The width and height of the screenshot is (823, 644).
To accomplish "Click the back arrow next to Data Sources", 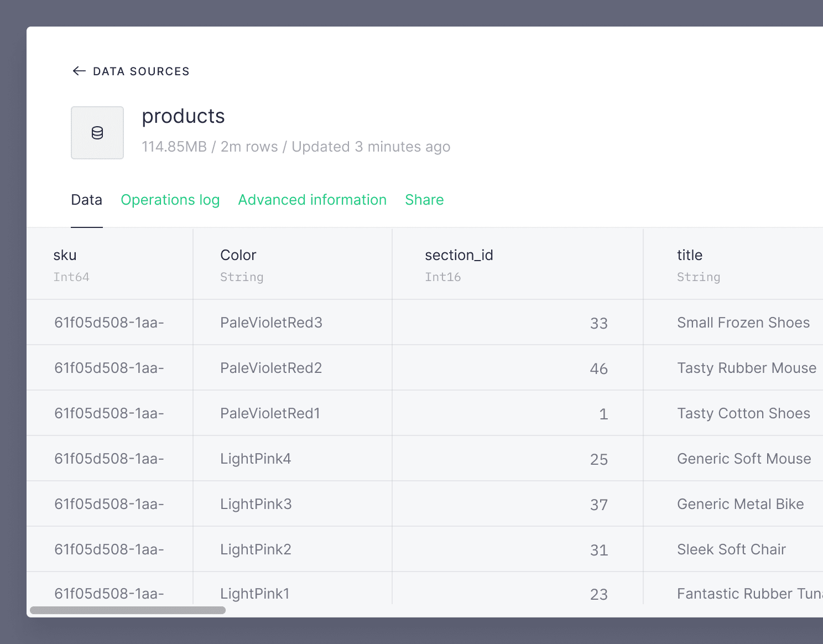I will pos(79,71).
